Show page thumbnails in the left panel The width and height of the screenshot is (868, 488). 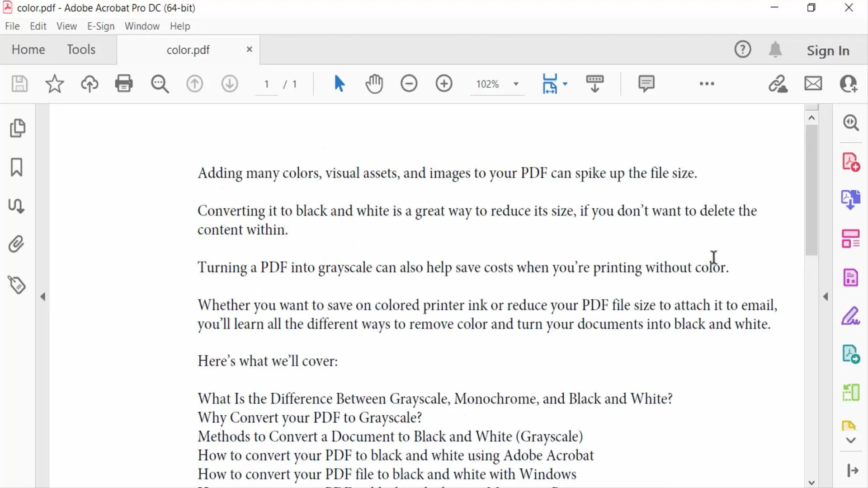18,128
